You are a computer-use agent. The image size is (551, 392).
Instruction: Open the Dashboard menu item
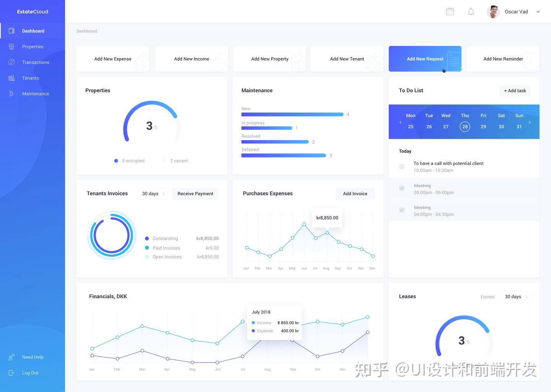[x=33, y=31]
